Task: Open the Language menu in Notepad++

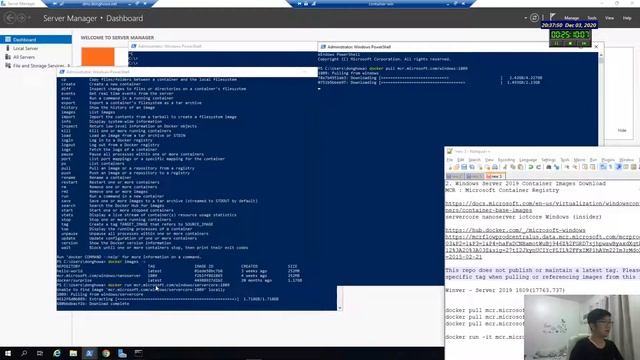Action: 528,160
